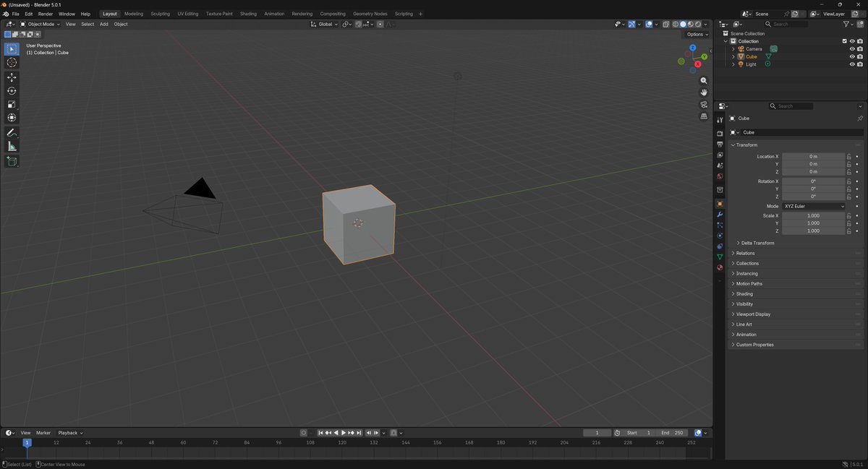Image resolution: width=868 pixels, height=469 pixels.
Task: Click Play animation button in timeline
Action: coord(344,433)
